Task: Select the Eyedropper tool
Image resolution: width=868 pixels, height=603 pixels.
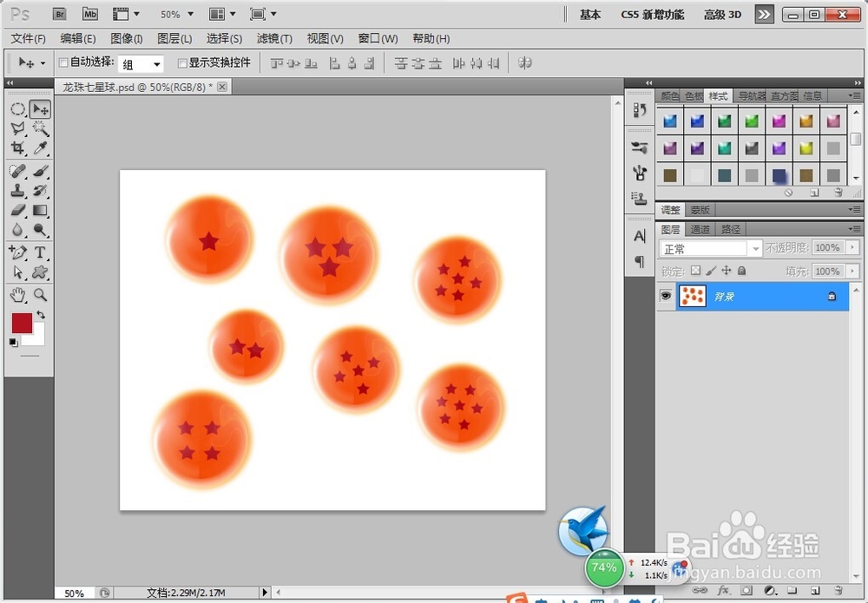Action: tap(40, 147)
